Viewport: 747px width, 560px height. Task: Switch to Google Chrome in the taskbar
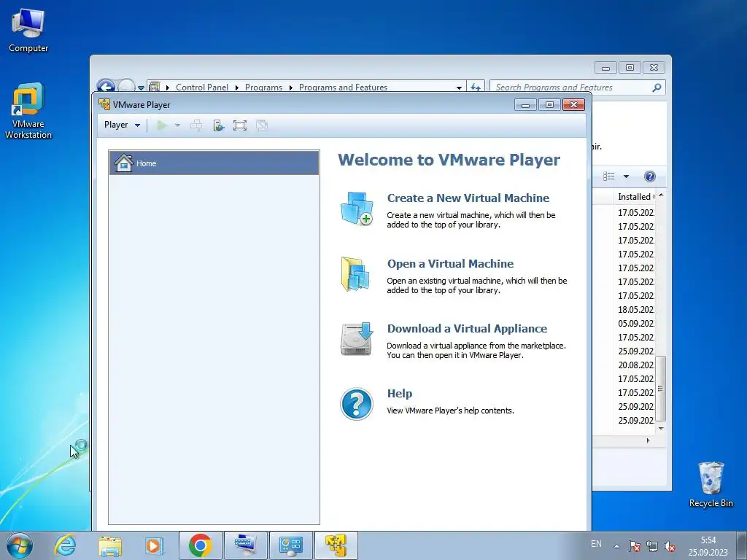point(200,545)
